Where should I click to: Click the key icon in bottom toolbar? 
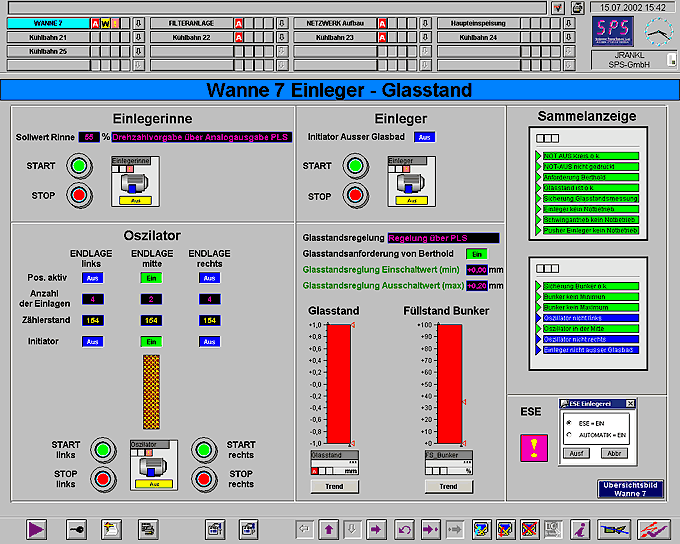coord(78,528)
